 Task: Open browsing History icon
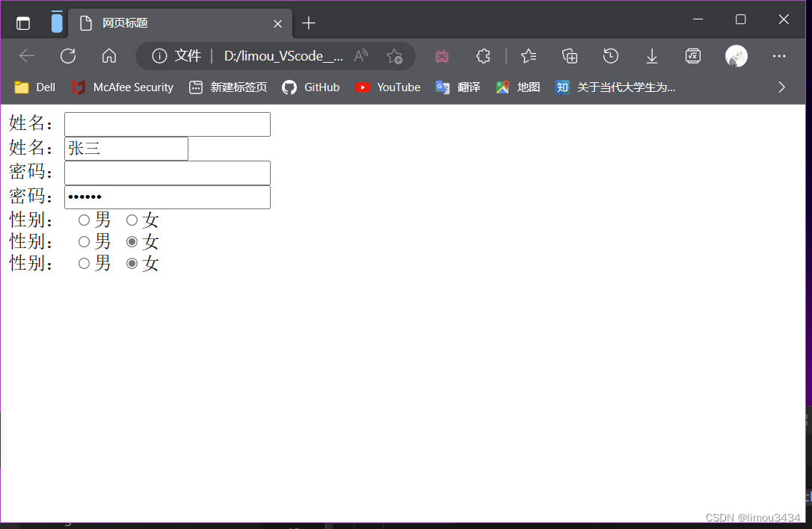click(x=611, y=56)
